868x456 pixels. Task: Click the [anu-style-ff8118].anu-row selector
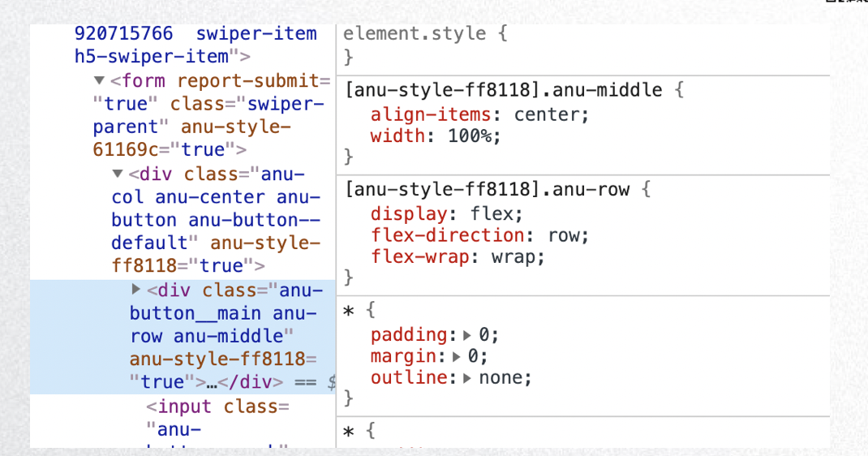[x=488, y=190]
